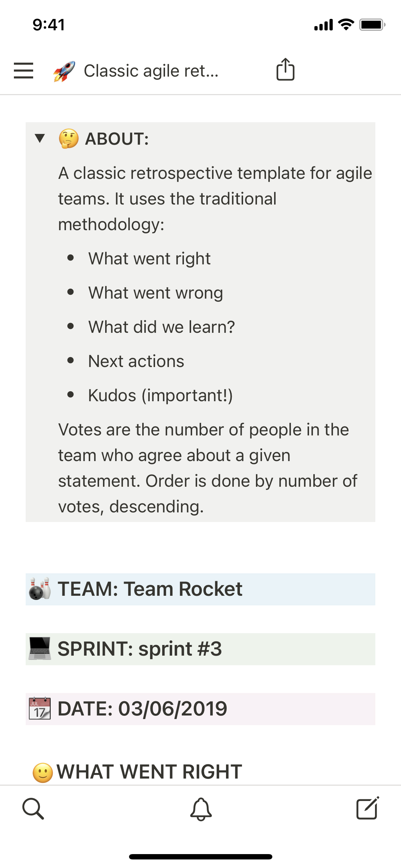Tap the smiley emoji beside WHAT WENT RIGHT
Image resolution: width=401 pixels, height=868 pixels.
[43, 773]
